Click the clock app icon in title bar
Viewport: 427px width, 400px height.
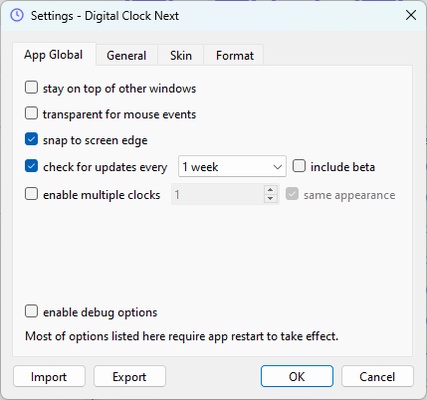point(17,15)
